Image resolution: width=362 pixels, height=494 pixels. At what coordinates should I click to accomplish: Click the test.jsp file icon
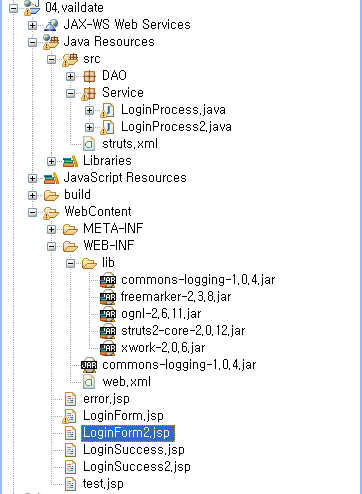(70, 484)
